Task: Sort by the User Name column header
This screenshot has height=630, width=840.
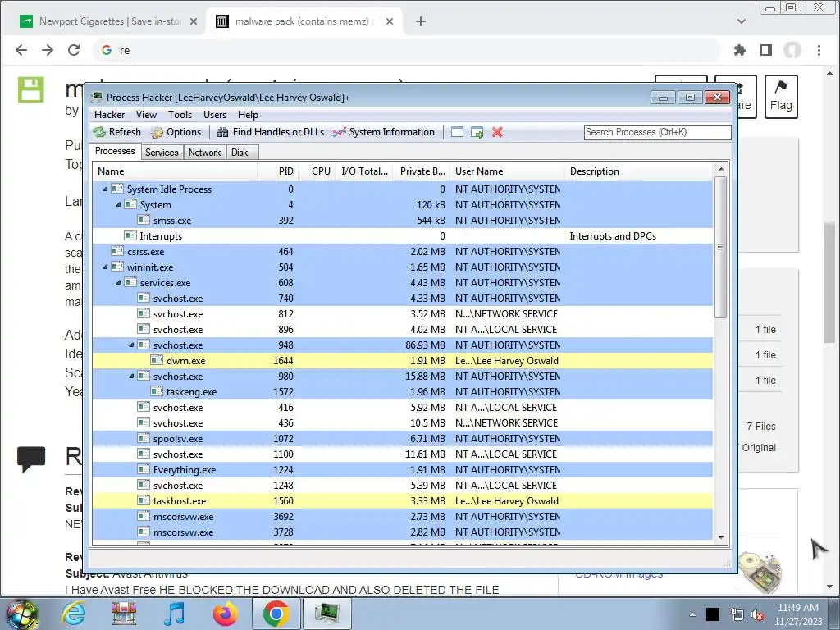Action: click(507, 171)
